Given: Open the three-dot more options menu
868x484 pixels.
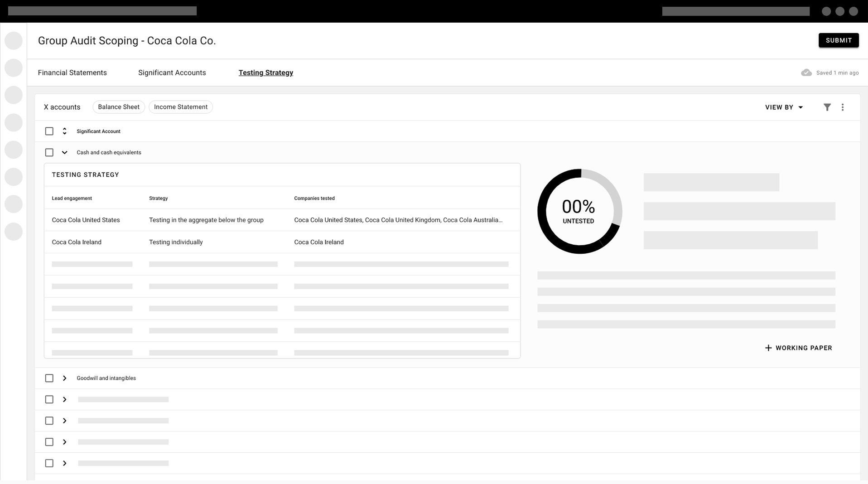Looking at the screenshot, I should [x=843, y=107].
